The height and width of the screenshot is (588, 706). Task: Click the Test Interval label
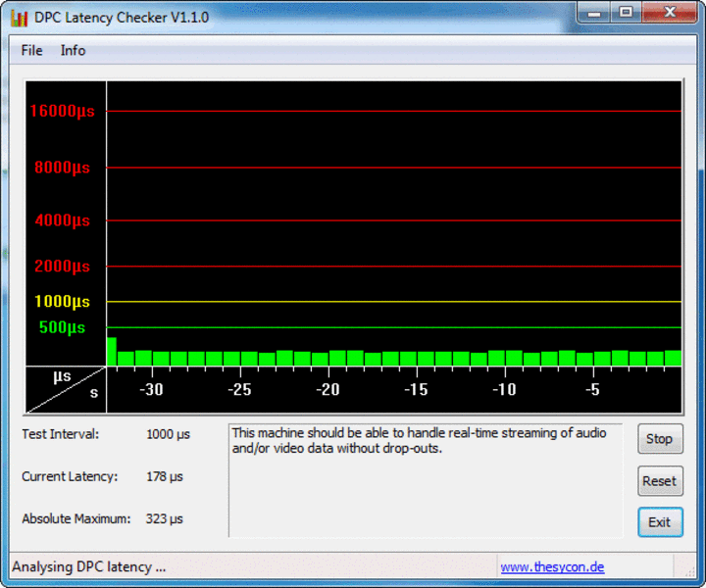coord(61,434)
